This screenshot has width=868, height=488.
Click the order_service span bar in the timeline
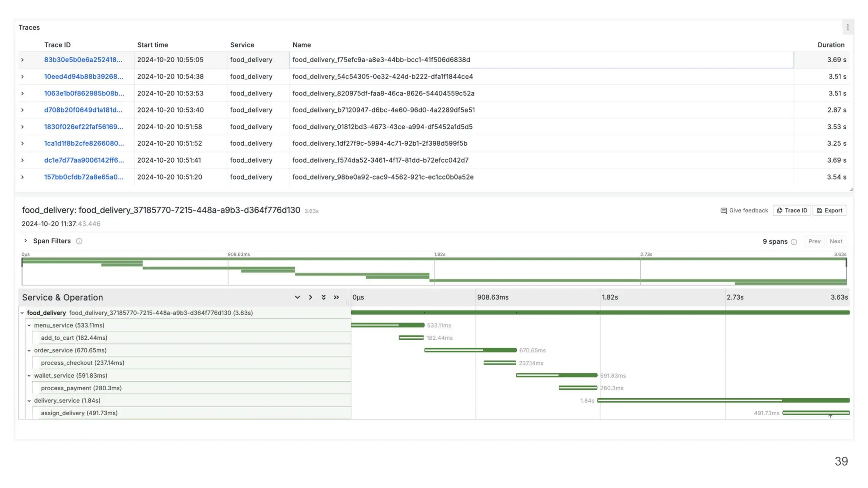(470, 350)
